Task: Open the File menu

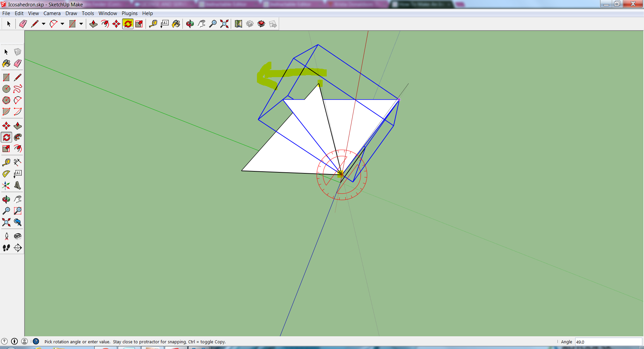Action: tap(6, 13)
